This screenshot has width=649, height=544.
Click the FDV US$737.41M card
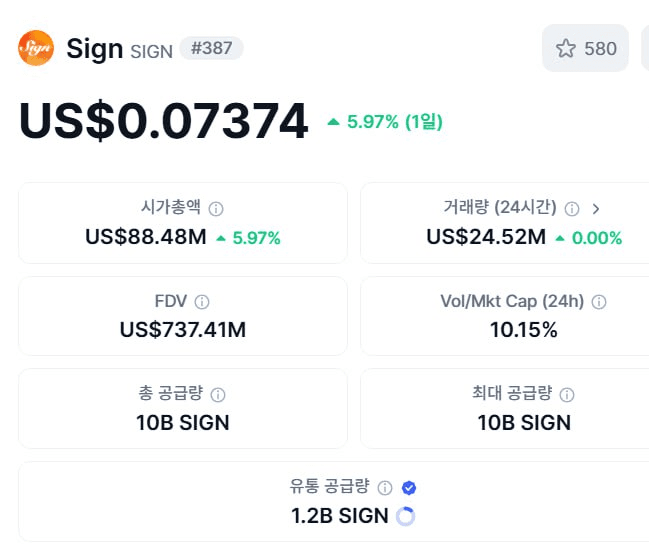tap(183, 316)
